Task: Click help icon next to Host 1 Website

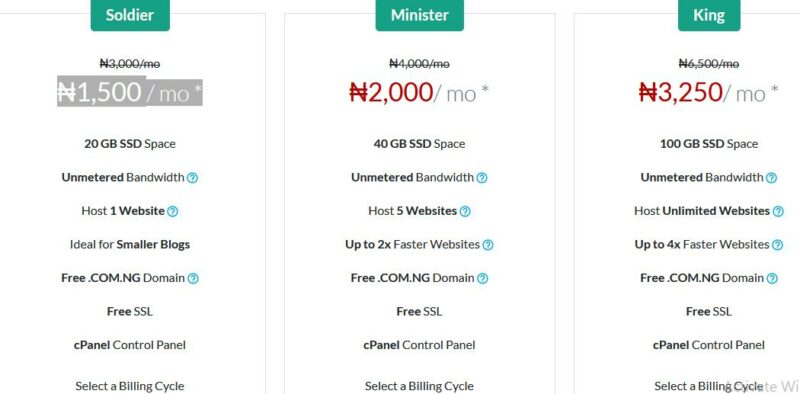Action: pyautogui.click(x=172, y=211)
